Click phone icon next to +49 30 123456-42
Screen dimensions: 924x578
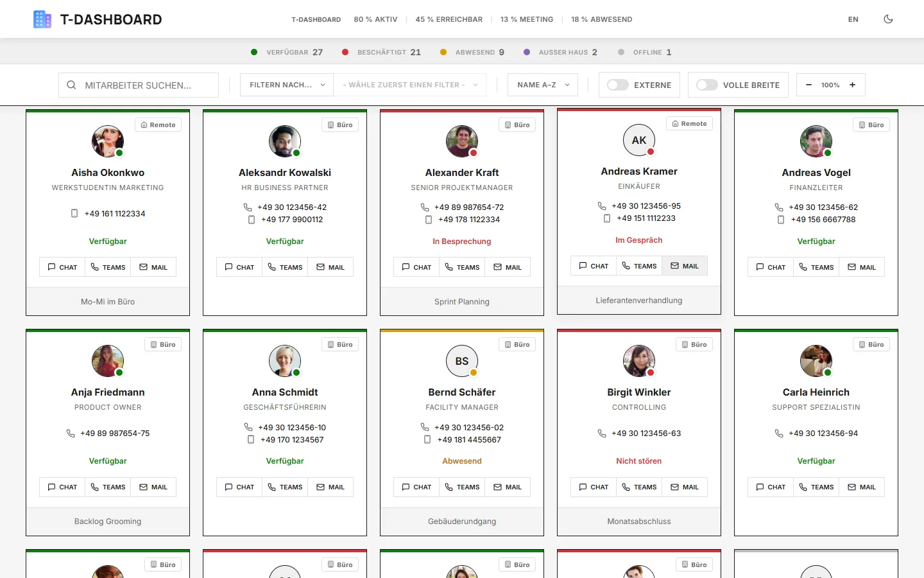click(248, 207)
